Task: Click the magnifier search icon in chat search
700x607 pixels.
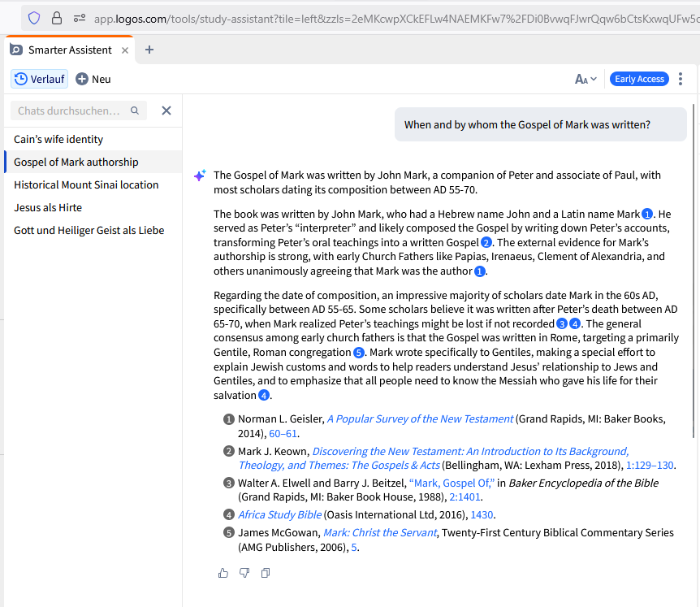Action: [135, 111]
